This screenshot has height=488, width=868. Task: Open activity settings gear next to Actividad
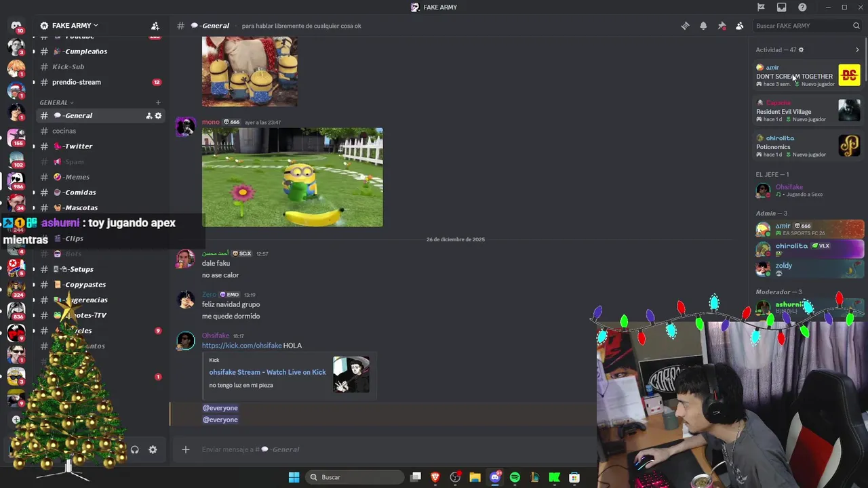(801, 49)
